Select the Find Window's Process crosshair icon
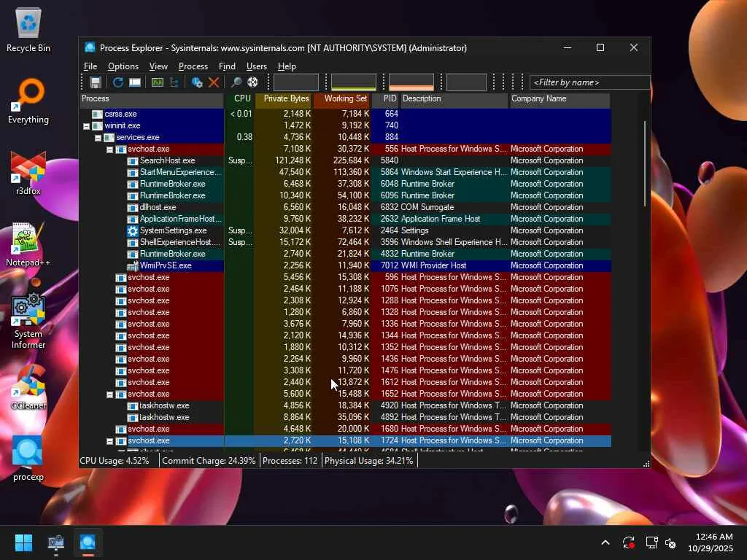 click(x=253, y=82)
